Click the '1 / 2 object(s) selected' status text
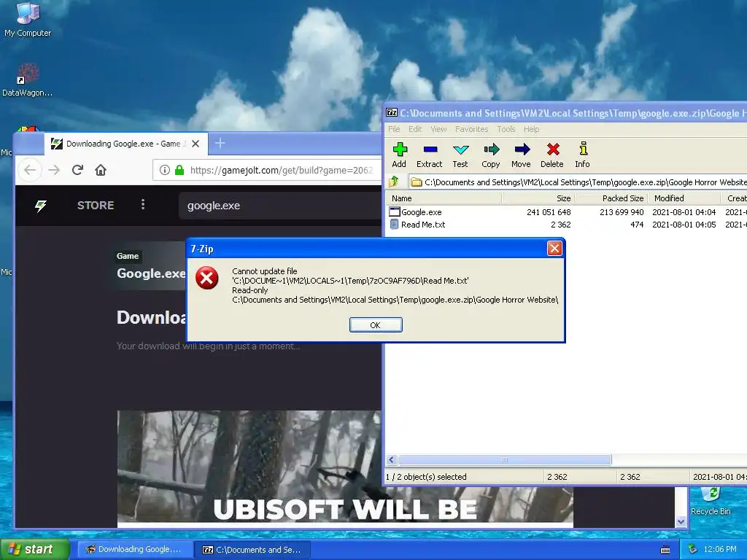 [x=426, y=477]
